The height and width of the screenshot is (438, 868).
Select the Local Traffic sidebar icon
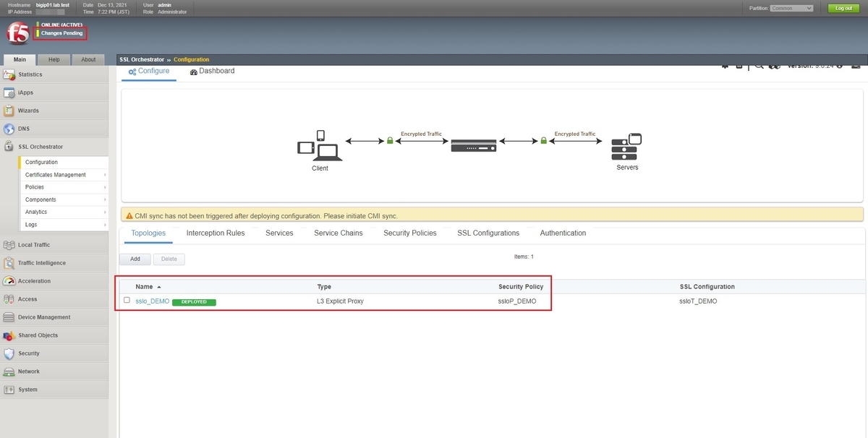(x=10, y=244)
